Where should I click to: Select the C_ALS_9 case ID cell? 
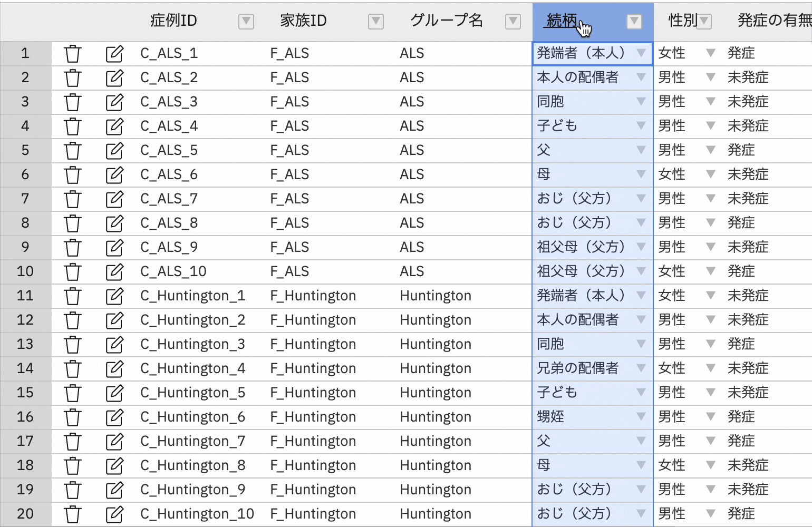coord(169,247)
